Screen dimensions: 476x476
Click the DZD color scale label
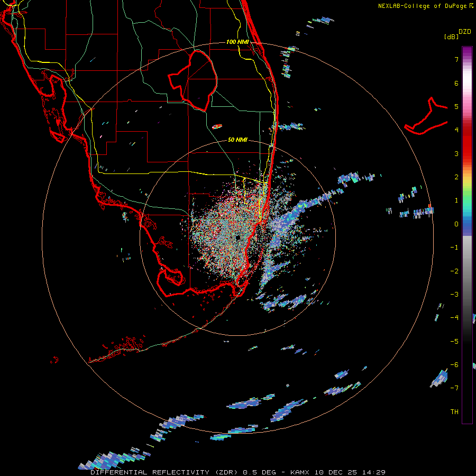[465, 32]
